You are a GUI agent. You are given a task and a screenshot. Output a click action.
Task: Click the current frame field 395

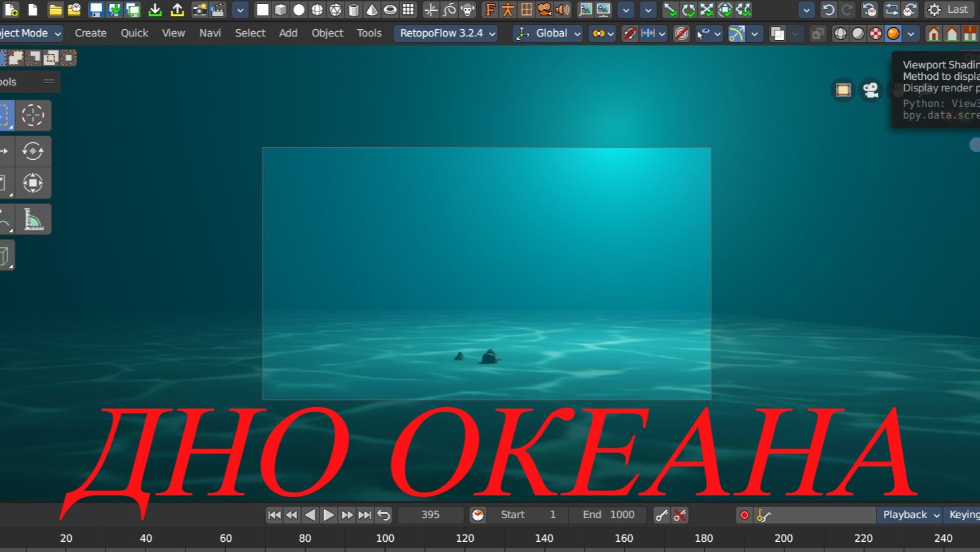tap(430, 515)
